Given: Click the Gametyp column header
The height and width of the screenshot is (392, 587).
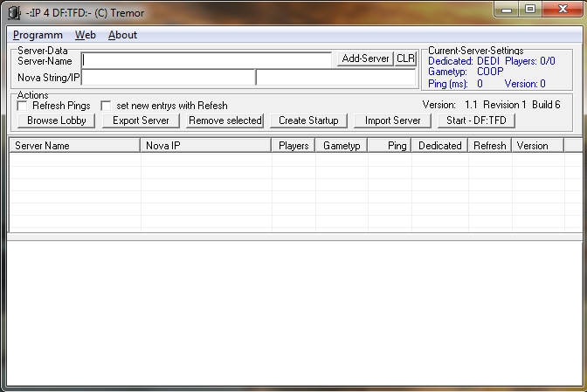Looking at the screenshot, I should point(342,146).
